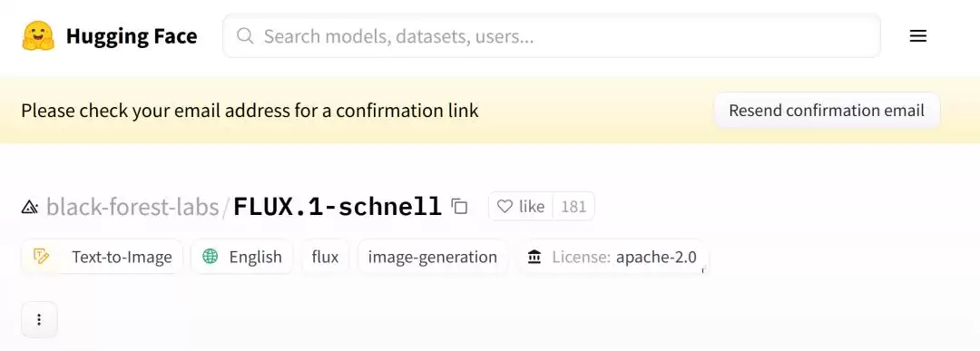This screenshot has height=351, width=980.
Task: Go to the Hugging Face home text link
Action: [x=132, y=36]
